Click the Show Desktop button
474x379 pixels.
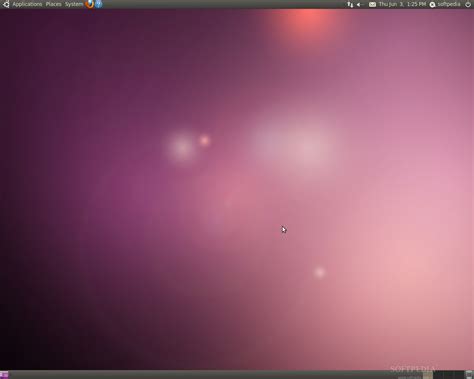[x=4, y=375]
